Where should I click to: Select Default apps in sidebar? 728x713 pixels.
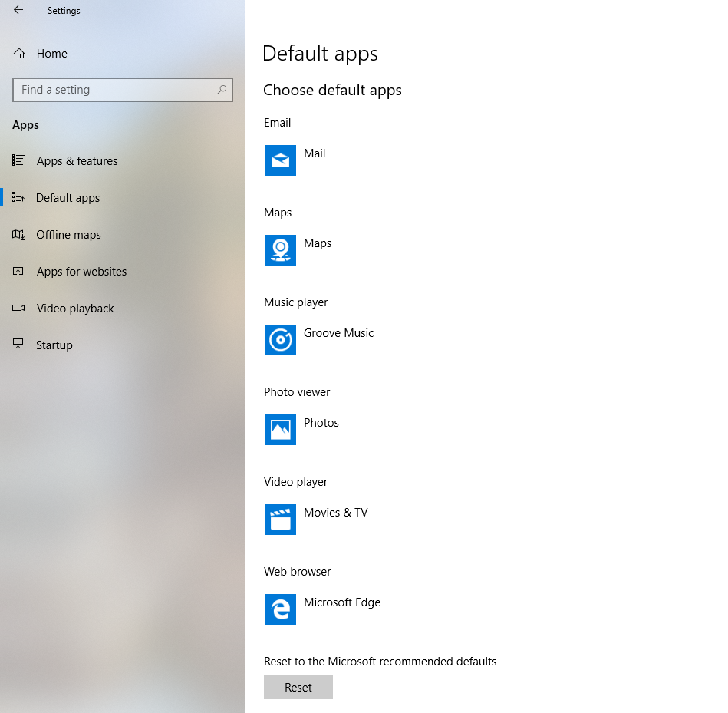123,197
